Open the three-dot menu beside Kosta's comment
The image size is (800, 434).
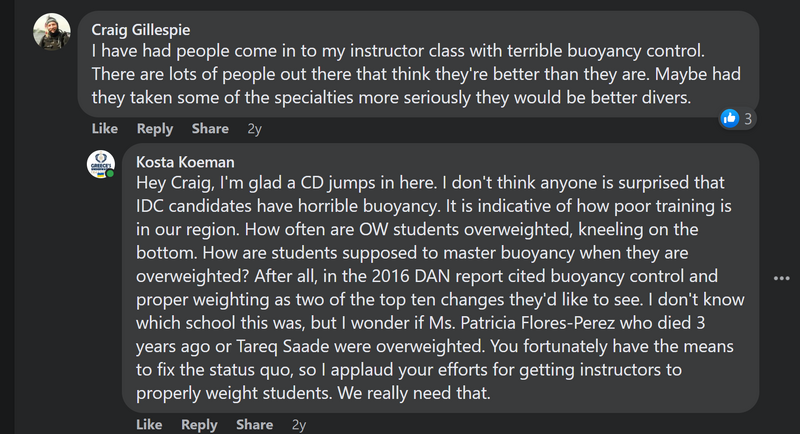point(781,277)
